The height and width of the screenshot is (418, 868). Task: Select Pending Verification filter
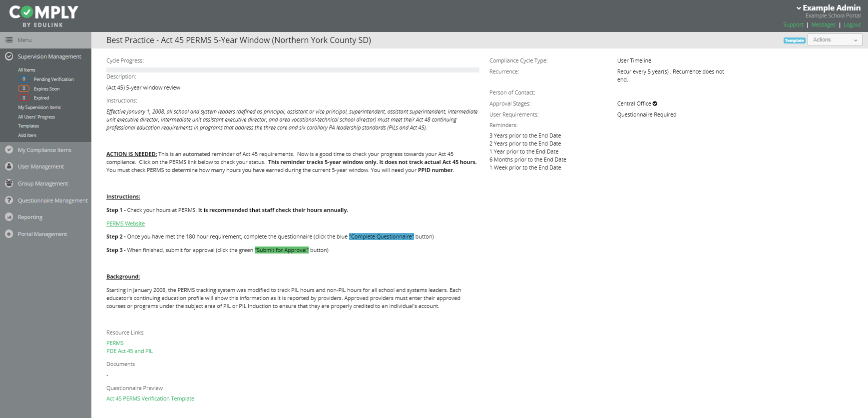pyautogui.click(x=54, y=79)
